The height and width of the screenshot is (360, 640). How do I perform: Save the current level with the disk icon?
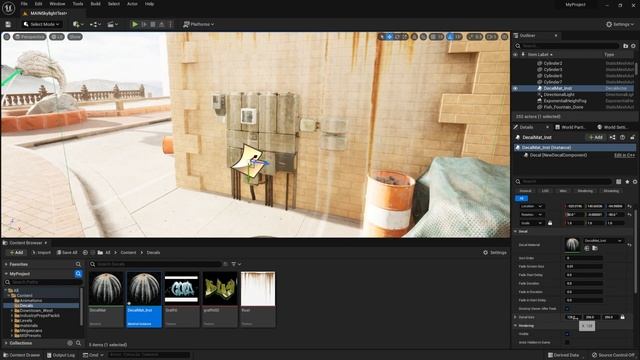pos(8,24)
